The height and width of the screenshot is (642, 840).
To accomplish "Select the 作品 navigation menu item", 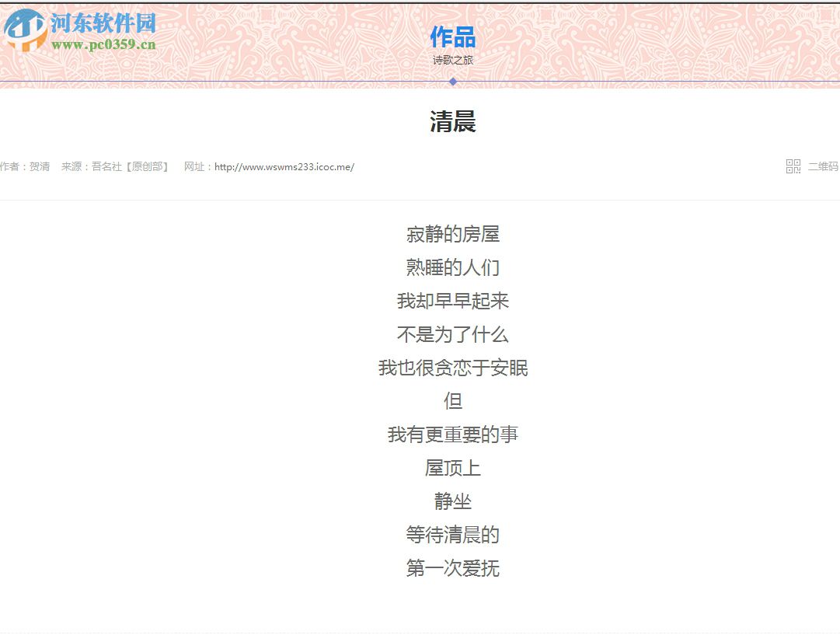I will pos(453,37).
